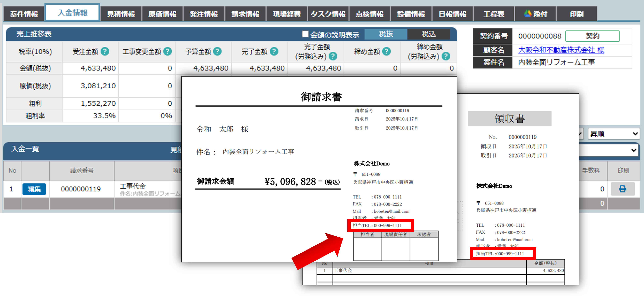Click help icon for 締め金額(労務込み)
The width and height of the screenshot is (644, 296).
pyautogui.click(x=445, y=56)
